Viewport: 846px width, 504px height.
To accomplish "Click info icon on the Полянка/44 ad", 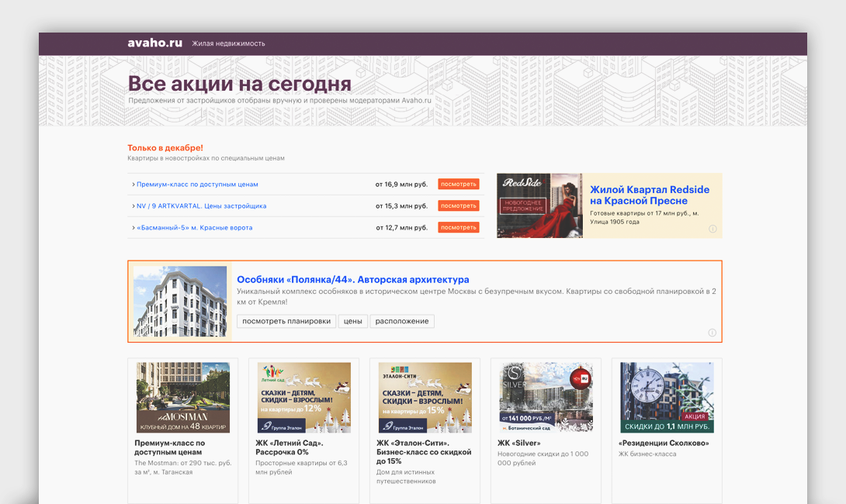I will [x=713, y=333].
